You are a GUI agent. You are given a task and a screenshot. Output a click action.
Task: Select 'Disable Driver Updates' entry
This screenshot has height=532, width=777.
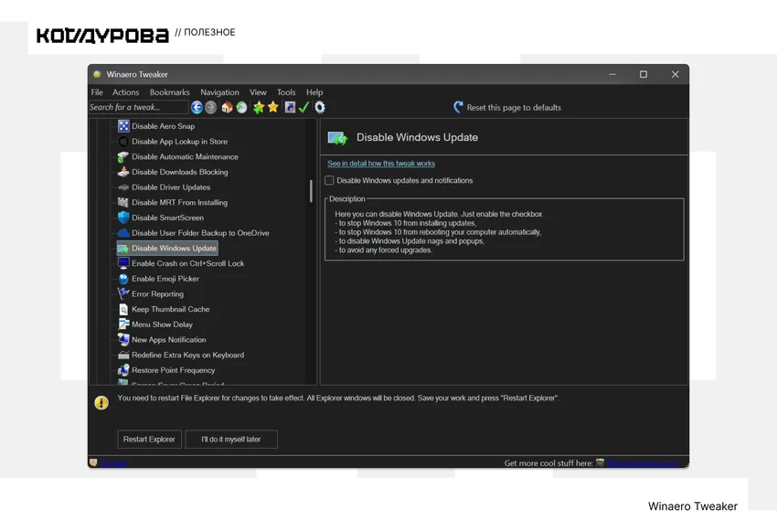[171, 187]
